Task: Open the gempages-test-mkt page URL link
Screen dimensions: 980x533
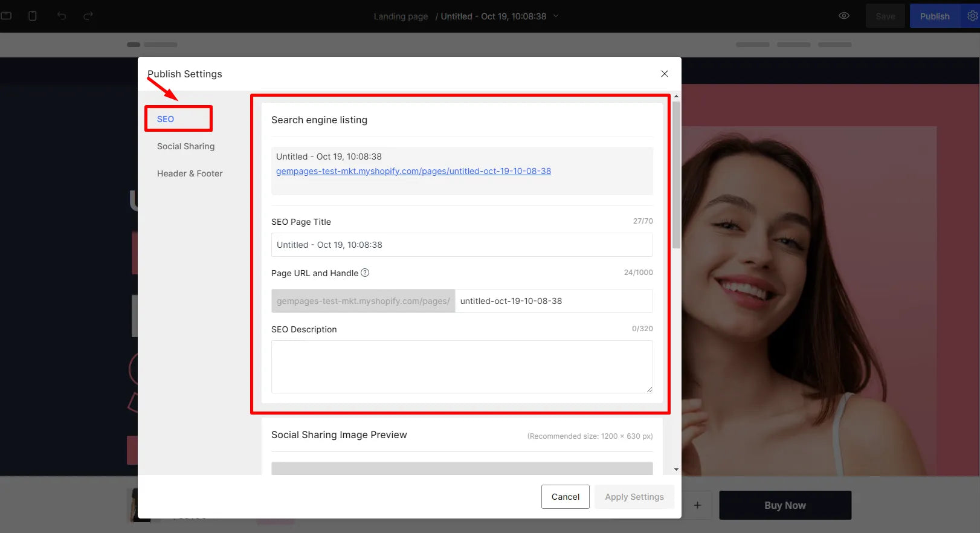Action: (413, 171)
